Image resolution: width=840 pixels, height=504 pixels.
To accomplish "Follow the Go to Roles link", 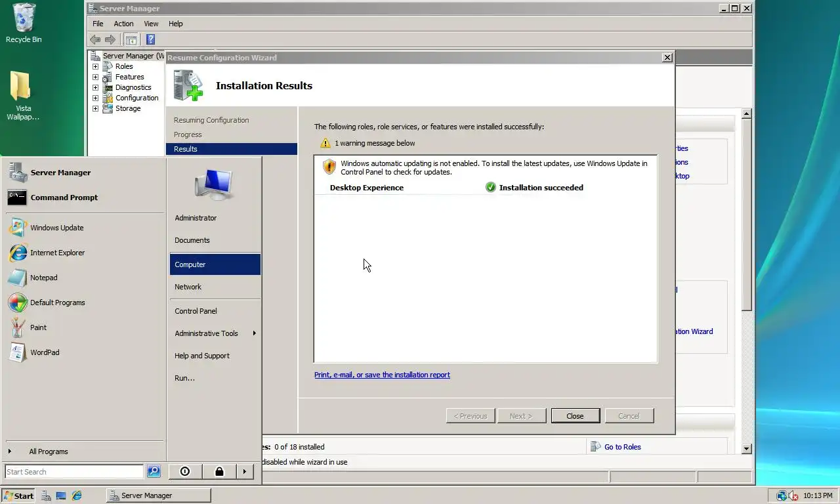I will tap(623, 447).
